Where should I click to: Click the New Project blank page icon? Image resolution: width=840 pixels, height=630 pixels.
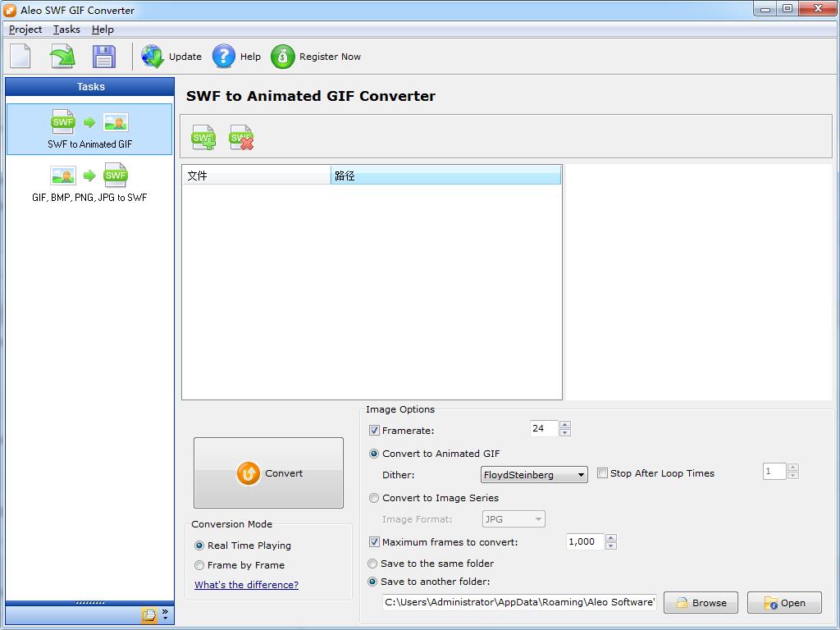pos(21,57)
